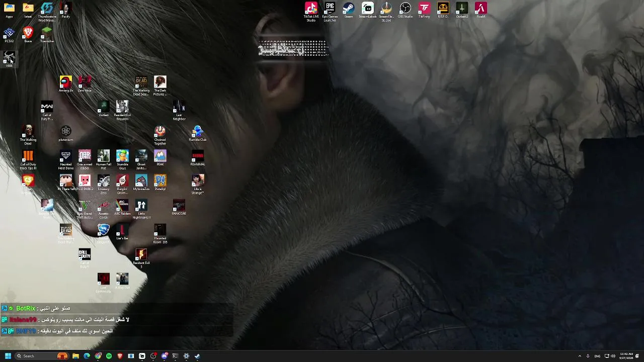Open the clock and date flyout

click(x=626, y=356)
